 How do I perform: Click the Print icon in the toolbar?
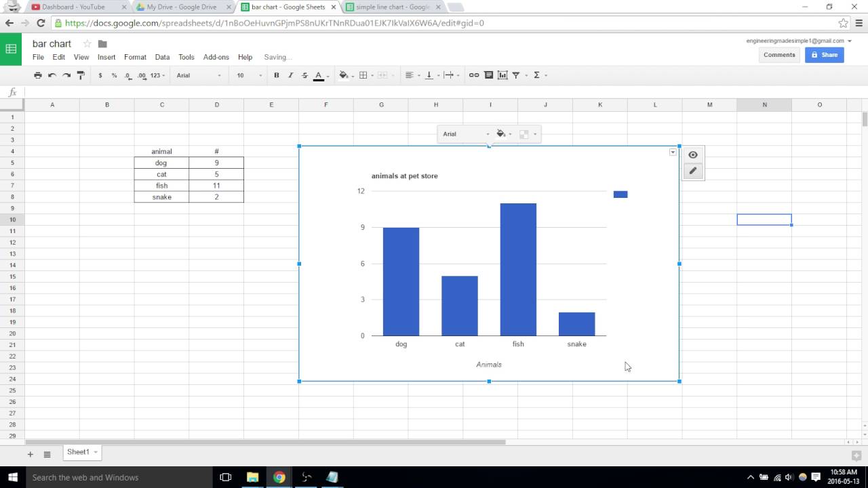coord(38,75)
